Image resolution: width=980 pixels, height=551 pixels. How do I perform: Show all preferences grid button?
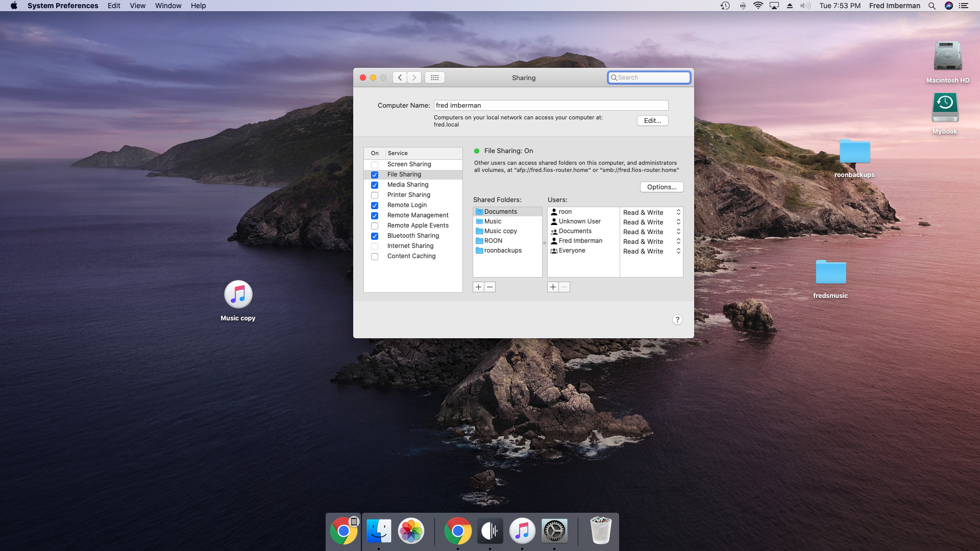tap(435, 78)
